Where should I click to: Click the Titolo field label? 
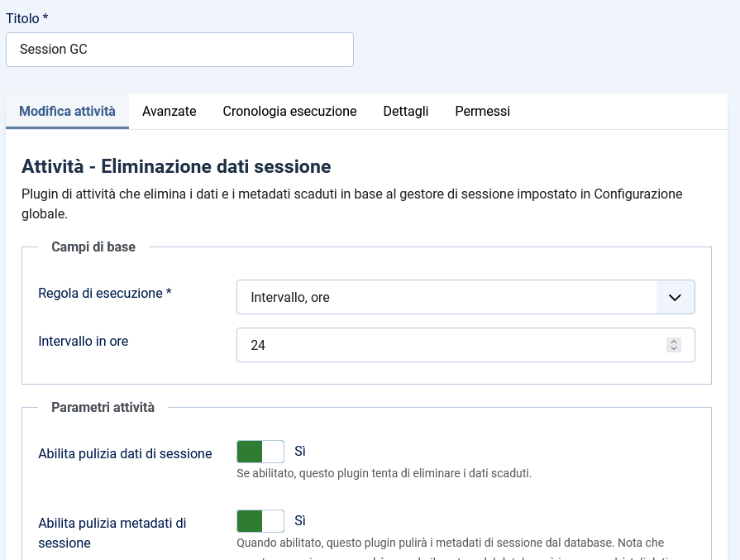(x=26, y=18)
